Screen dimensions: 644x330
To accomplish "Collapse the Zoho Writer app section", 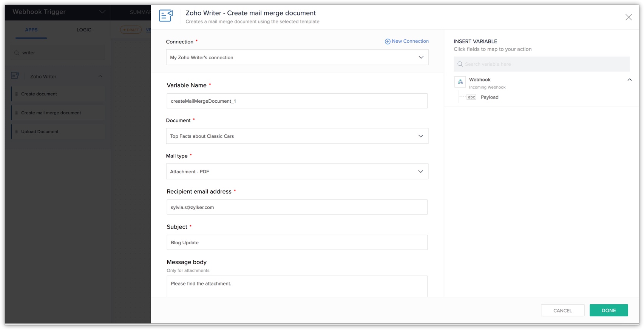I will click(100, 76).
